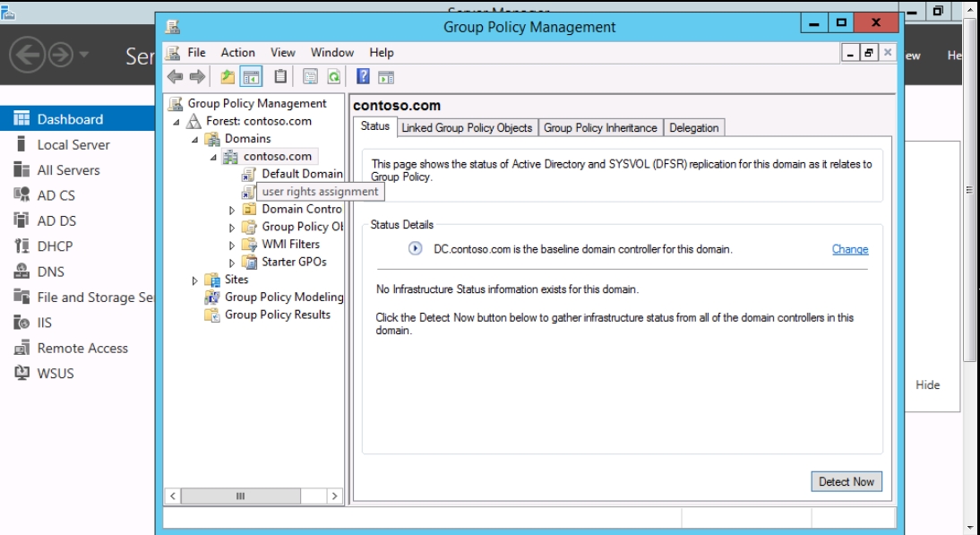Collapse the Domains tree node
The height and width of the screenshot is (535, 980).
tap(194, 139)
